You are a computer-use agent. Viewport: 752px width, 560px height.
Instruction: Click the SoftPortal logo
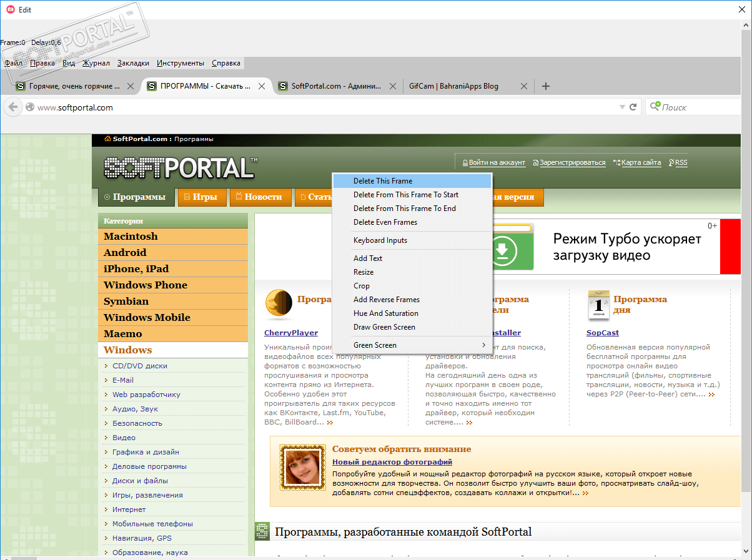180,167
